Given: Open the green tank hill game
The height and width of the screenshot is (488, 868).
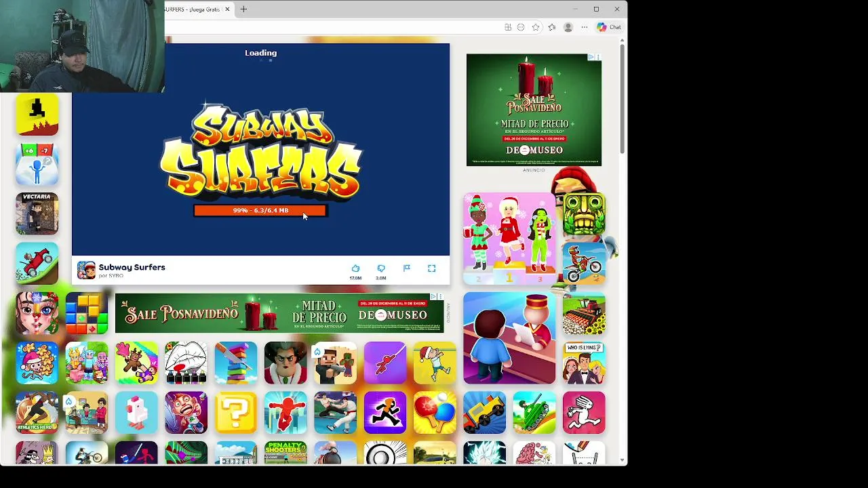Looking at the screenshot, I should (534, 413).
